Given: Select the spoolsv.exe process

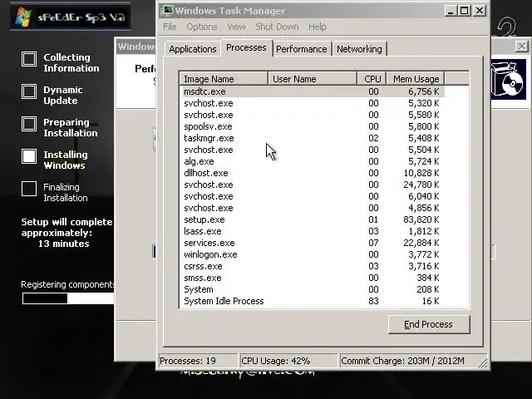Looking at the screenshot, I should (313, 126).
